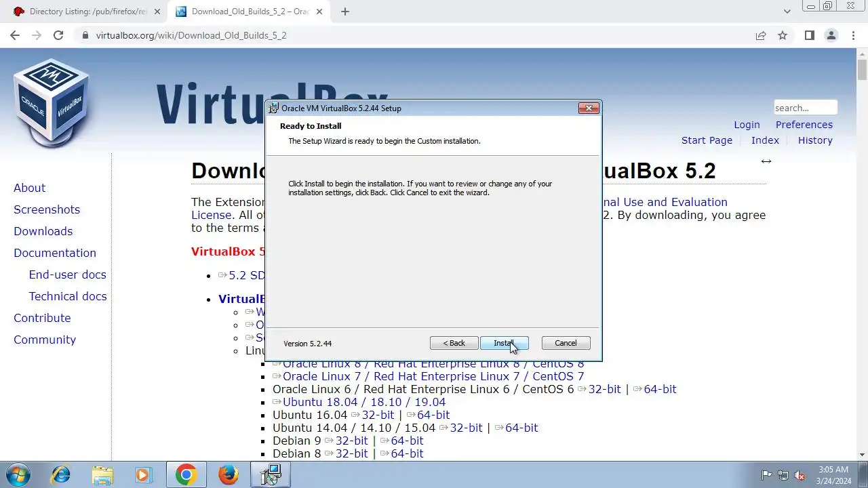
Task: Click the address bar URL
Action: click(x=191, y=35)
